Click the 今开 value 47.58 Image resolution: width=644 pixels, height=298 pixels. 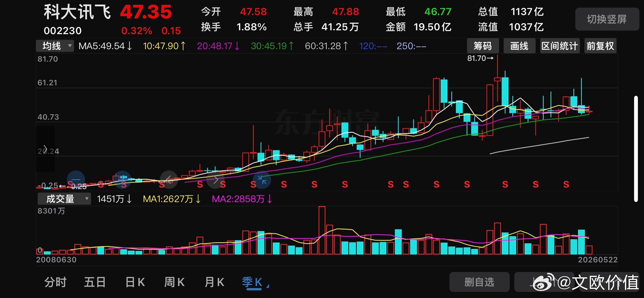[x=253, y=12]
